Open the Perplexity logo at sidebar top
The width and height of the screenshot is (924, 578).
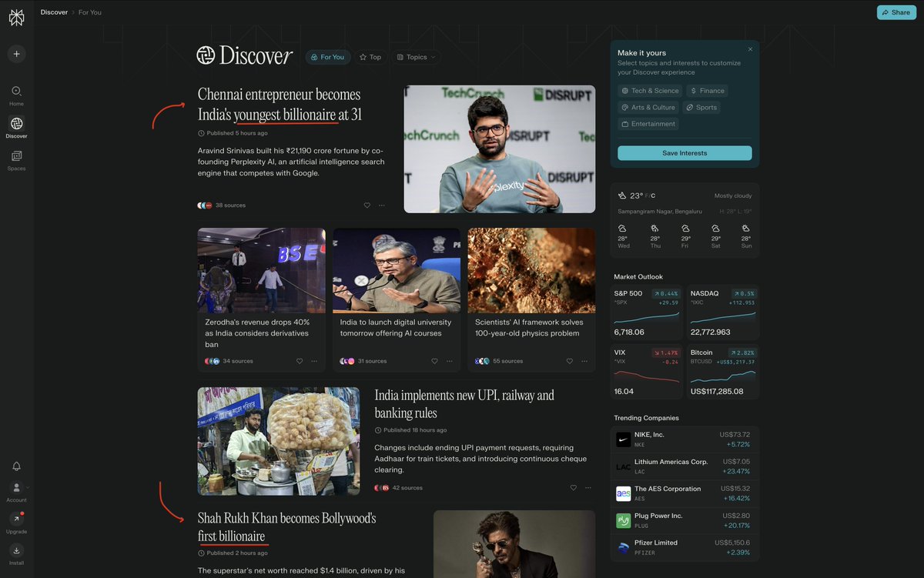tap(16, 18)
